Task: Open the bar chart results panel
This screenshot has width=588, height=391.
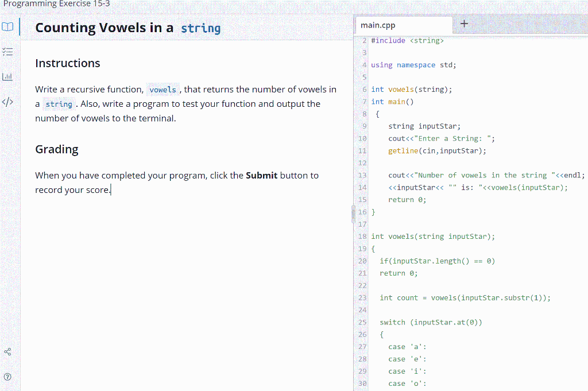Action: pos(7,76)
